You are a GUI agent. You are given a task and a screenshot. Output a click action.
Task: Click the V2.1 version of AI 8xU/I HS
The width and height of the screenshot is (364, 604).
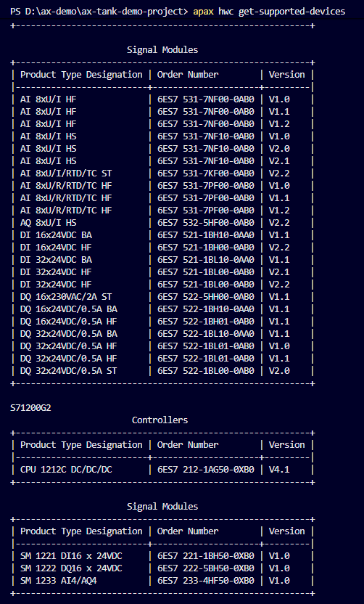[x=279, y=160]
